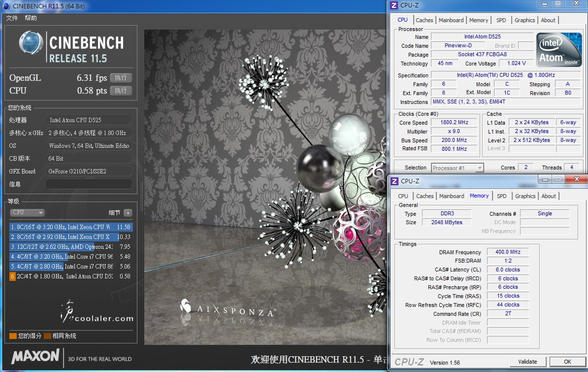This screenshot has width=588, height=372.
Task: Click the OK button in CPU-Z
Action: tap(567, 362)
